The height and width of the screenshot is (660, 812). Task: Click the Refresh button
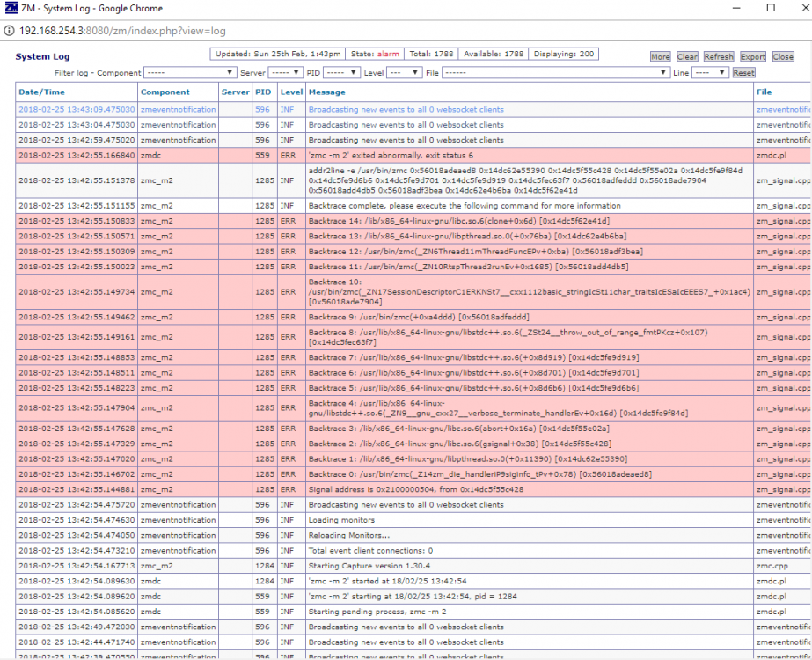[x=719, y=57]
